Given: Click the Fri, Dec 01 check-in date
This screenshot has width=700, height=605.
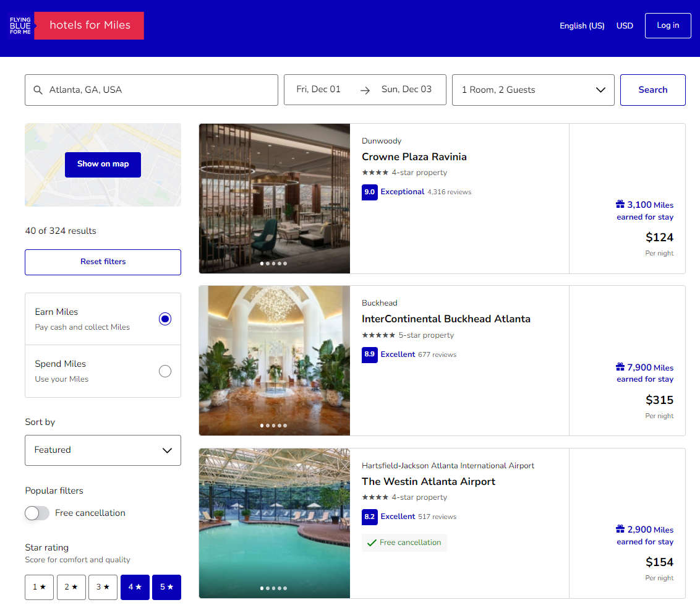Looking at the screenshot, I should pyautogui.click(x=318, y=89).
